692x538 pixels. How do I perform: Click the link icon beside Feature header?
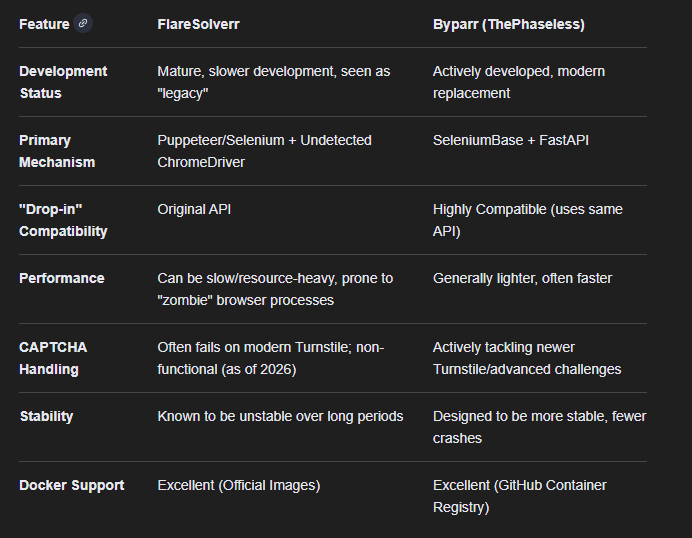(83, 23)
